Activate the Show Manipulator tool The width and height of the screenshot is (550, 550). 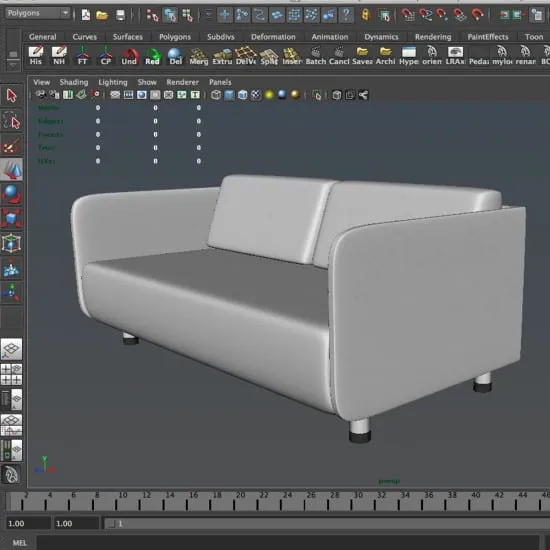(x=12, y=293)
